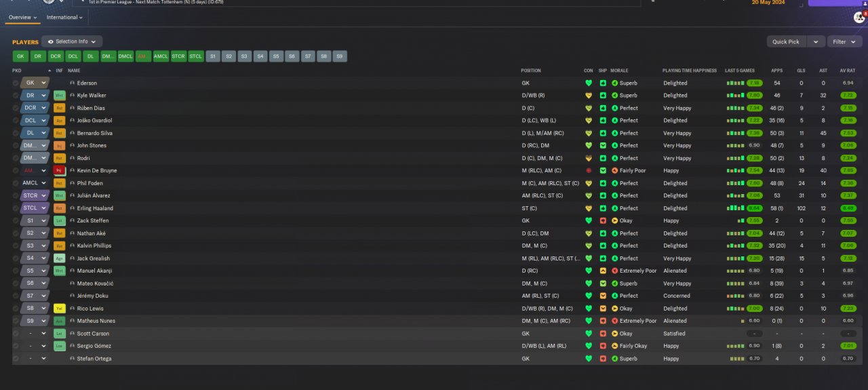The width and height of the screenshot is (868, 390).
Task: Toggle the selection circle for Scott Carson
Action: coord(16,334)
